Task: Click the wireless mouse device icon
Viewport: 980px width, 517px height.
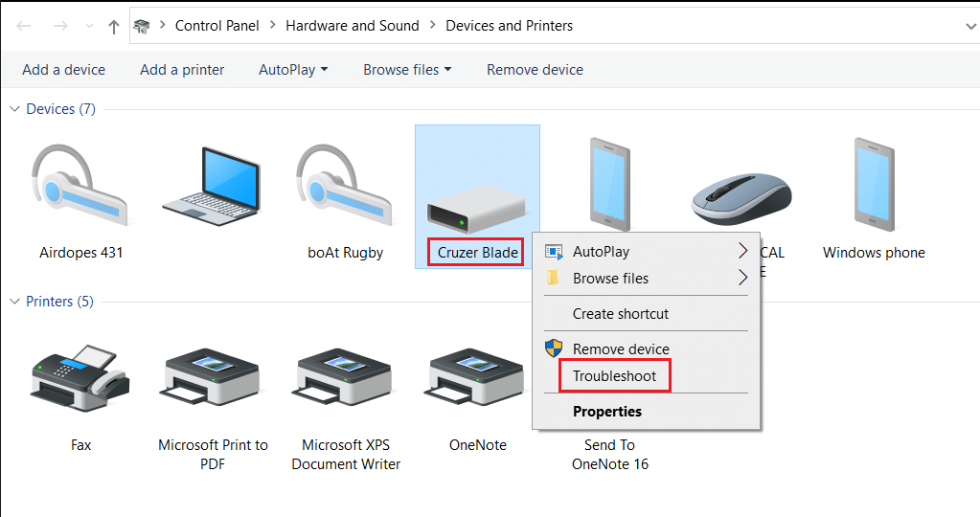Action: [x=741, y=195]
